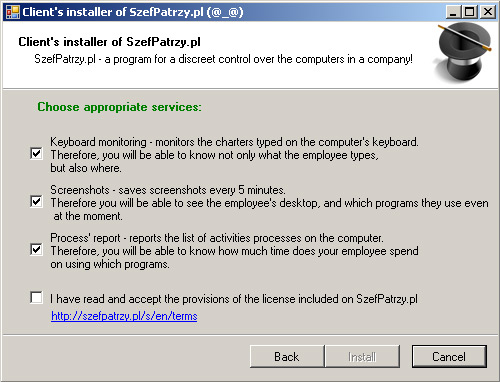Minimize the installer window
500x382 pixels.
point(453,12)
